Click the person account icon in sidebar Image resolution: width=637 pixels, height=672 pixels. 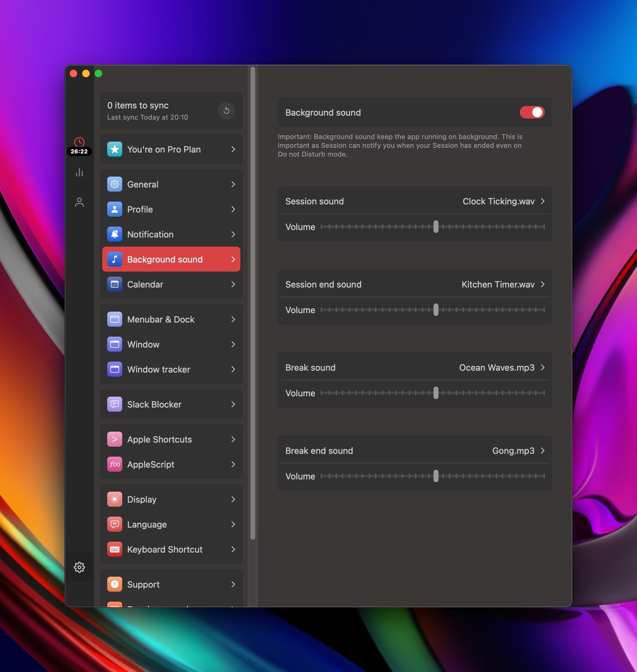click(x=79, y=202)
